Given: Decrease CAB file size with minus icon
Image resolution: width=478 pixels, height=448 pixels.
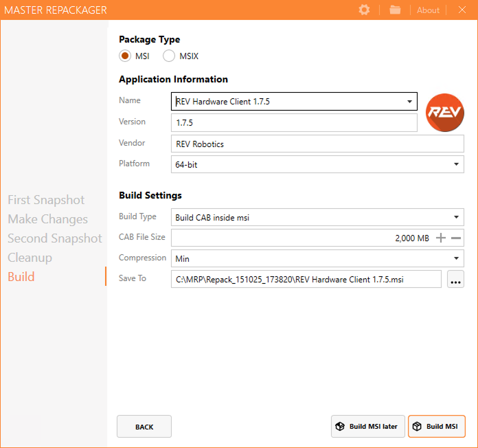Looking at the screenshot, I should click(x=456, y=238).
